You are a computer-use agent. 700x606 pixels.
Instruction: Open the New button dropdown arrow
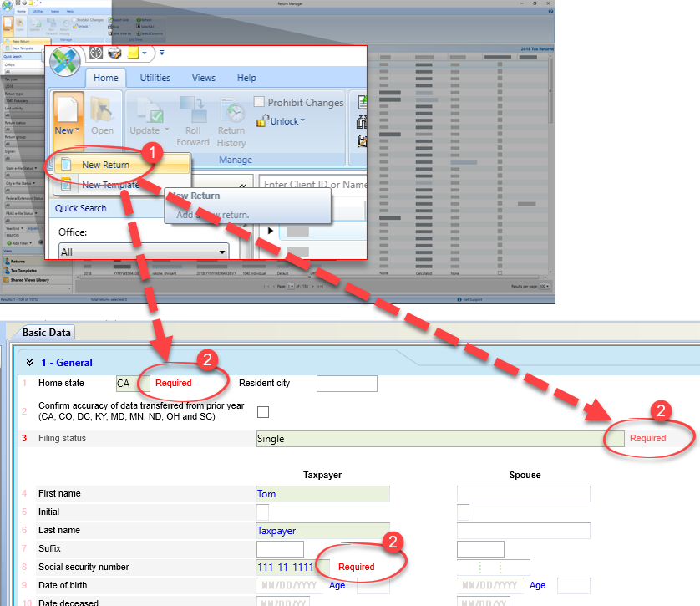[x=78, y=130]
